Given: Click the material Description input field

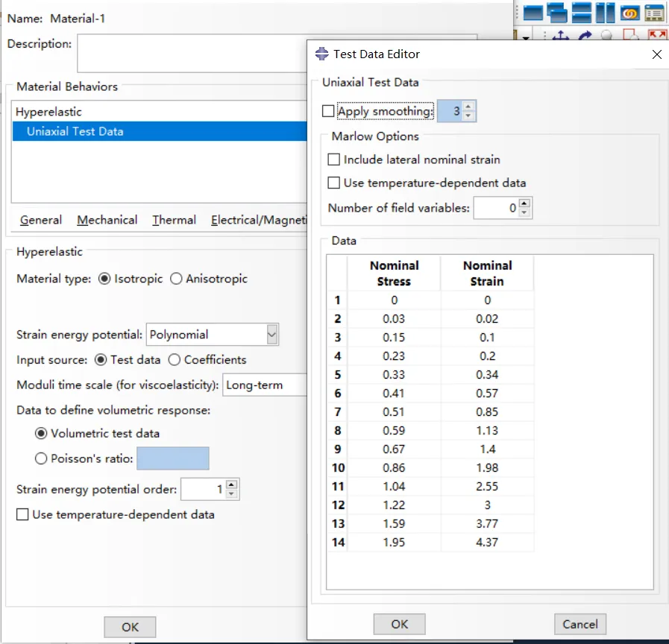Looking at the screenshot, I should point(192,54).
